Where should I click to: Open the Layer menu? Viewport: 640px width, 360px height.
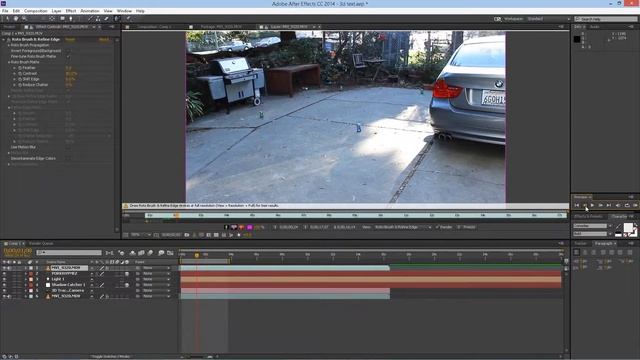(x=56, y=11)
